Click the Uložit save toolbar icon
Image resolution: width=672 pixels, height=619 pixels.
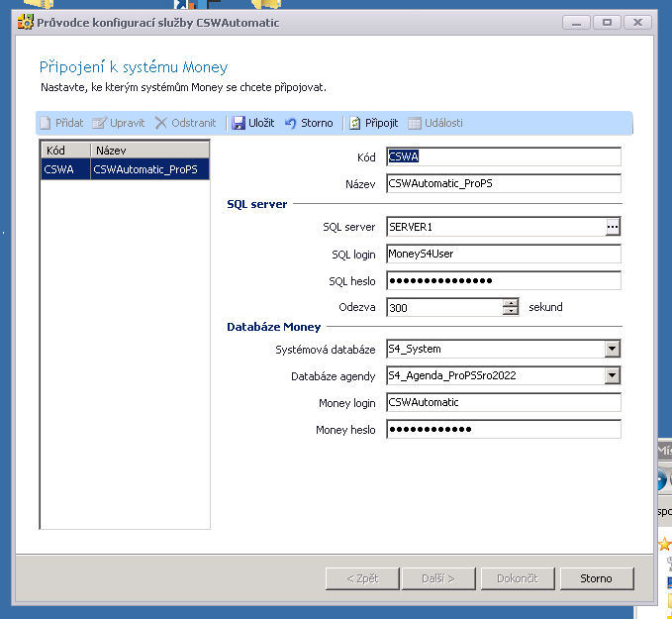pos(239,123)
